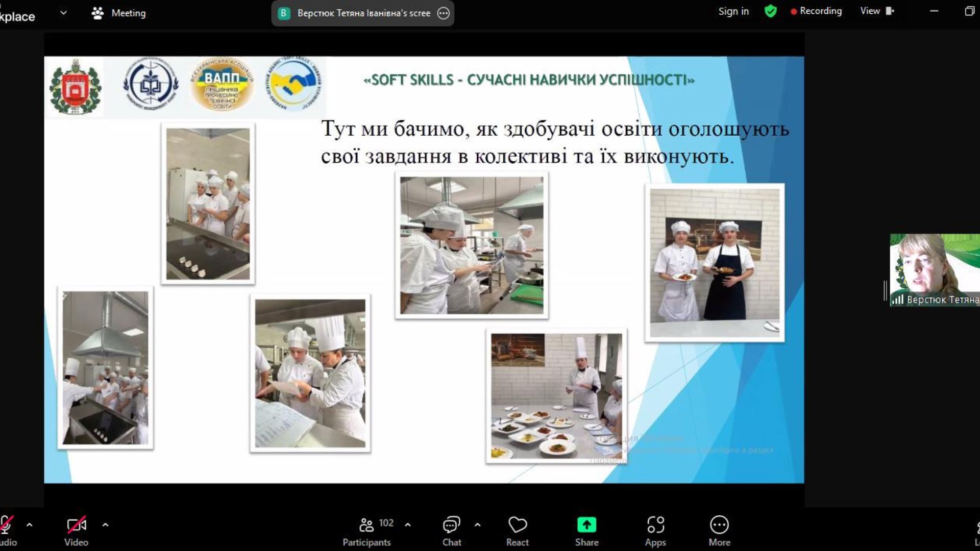Click the green encryption shield icon
Image resolution: width=980 pixels, height=551 pixels.
pos(770,11)
